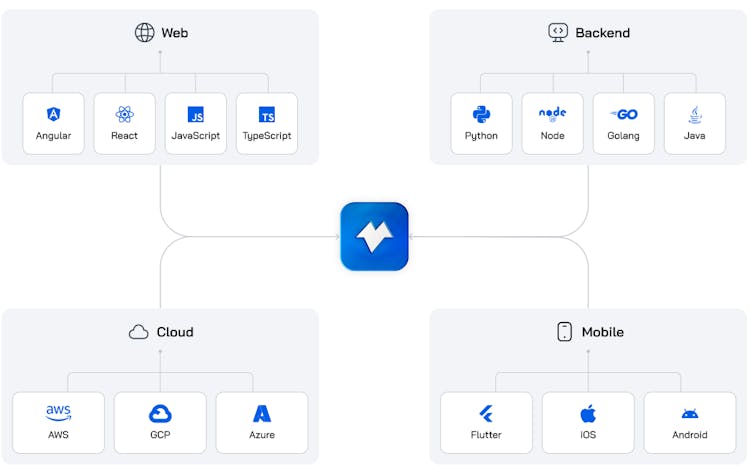Click the Node logo icon
Viewport: 750px width, 465px height.
click(552, 113)
